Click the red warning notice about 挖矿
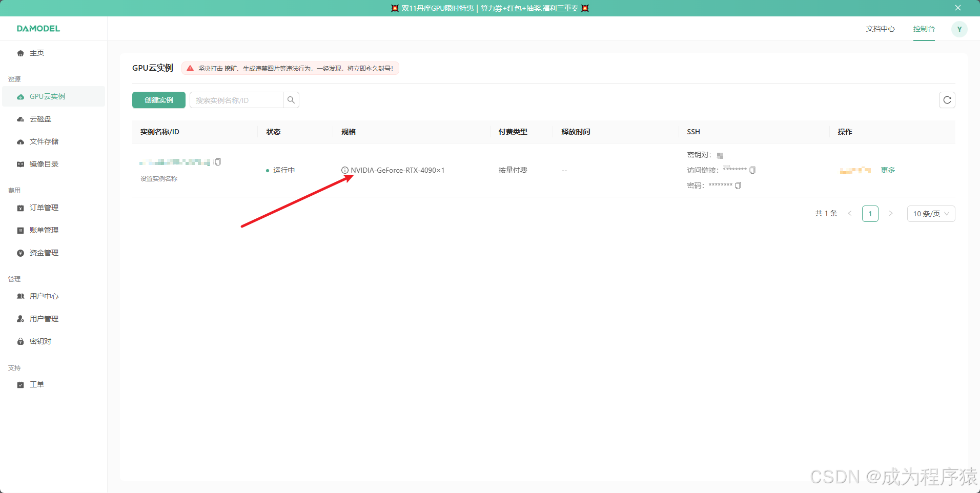Image resolution: width=980 pixels, height=493 pixels. tap(290, 68)
